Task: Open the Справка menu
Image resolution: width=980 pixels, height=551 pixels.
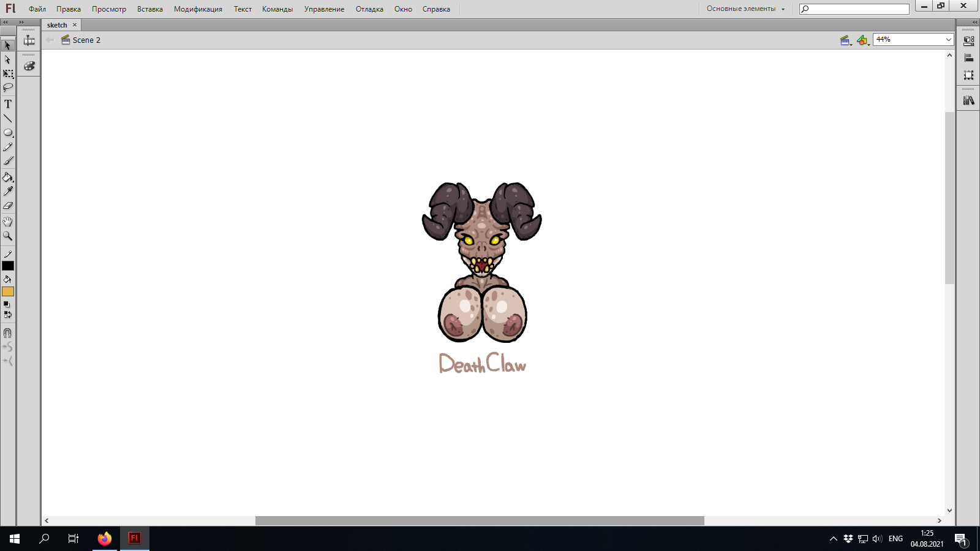Action: click(436, 9)
